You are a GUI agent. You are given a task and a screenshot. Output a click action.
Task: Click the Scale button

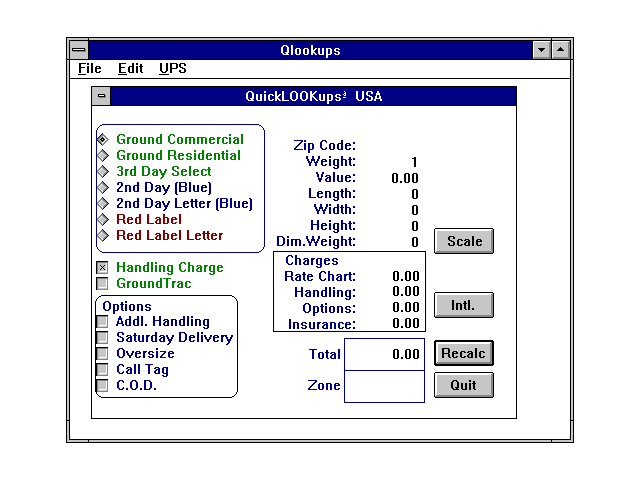pyautogui.click(x=464, y=241)
